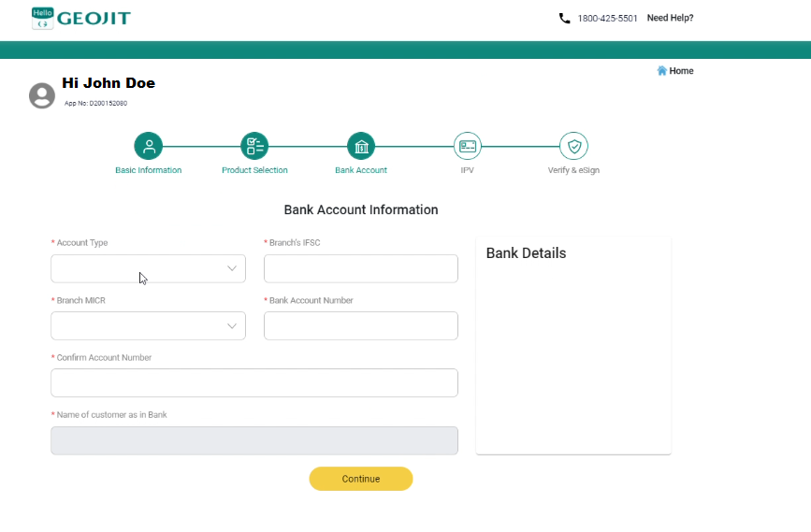Click the Account Type chevron arrow
The height and width of the screenshot is (532, 811).
pyautogui.click(x=232, y=268)
